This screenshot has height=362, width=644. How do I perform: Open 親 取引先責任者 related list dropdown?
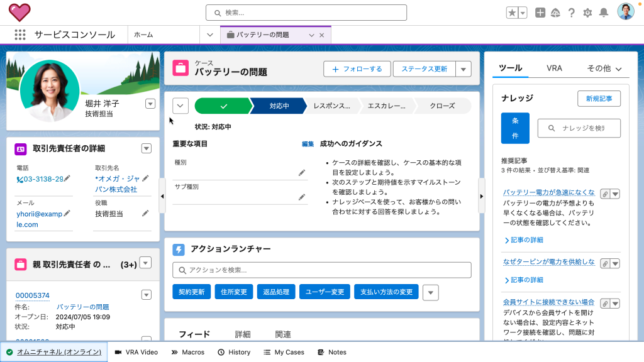coord(146,263)
